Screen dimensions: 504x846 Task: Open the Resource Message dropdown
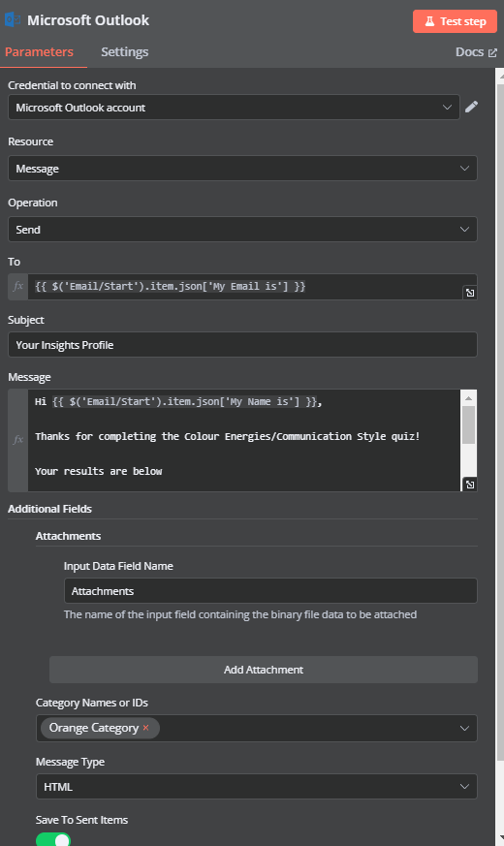242,169
